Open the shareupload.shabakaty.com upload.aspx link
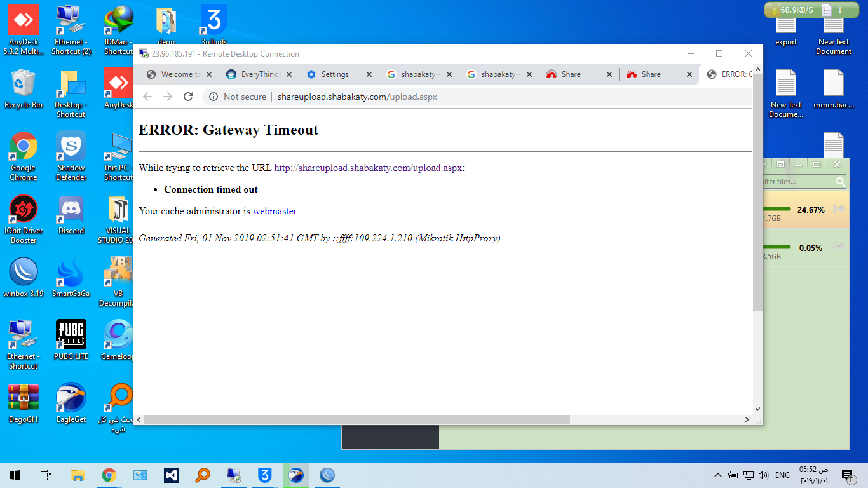 pos(367,168)
